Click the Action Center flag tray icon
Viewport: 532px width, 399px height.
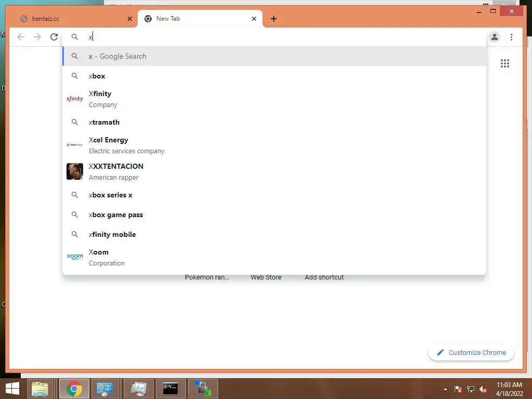pos(458,389)
